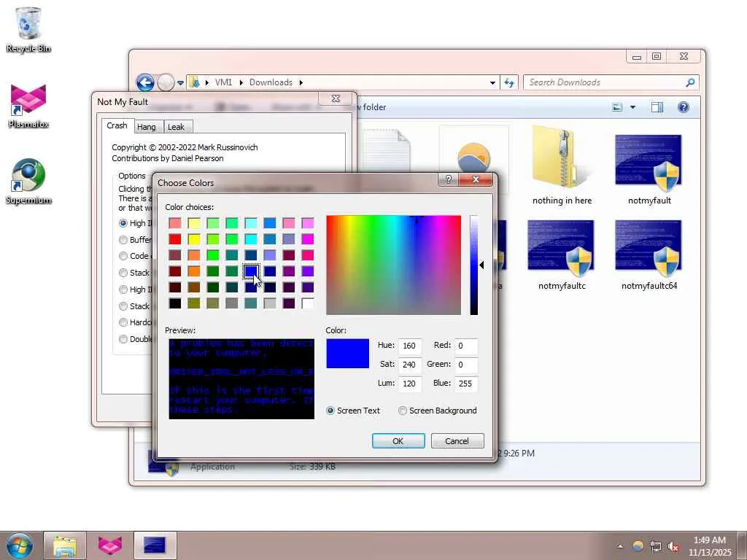Click the change view icon in Explorer

click(617, 107)
